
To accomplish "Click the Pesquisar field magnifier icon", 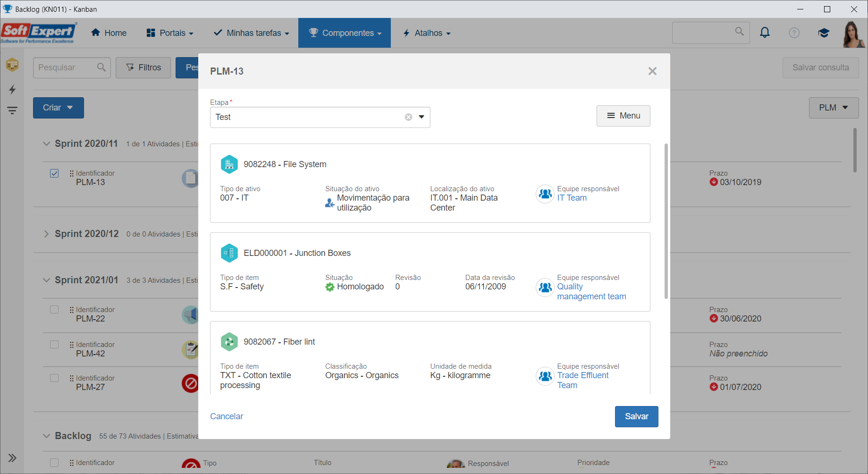I will click(101, 68).
